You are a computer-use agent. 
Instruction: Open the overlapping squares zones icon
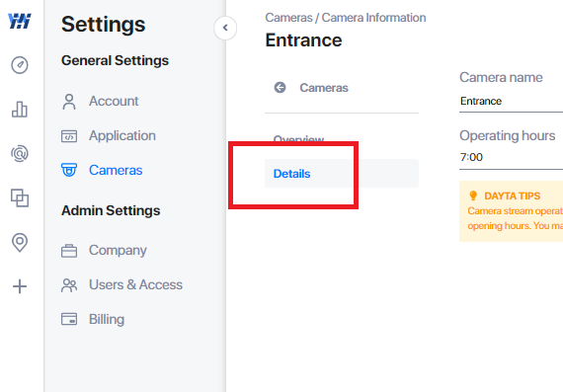pyautogui.click(x=20, y=197)
